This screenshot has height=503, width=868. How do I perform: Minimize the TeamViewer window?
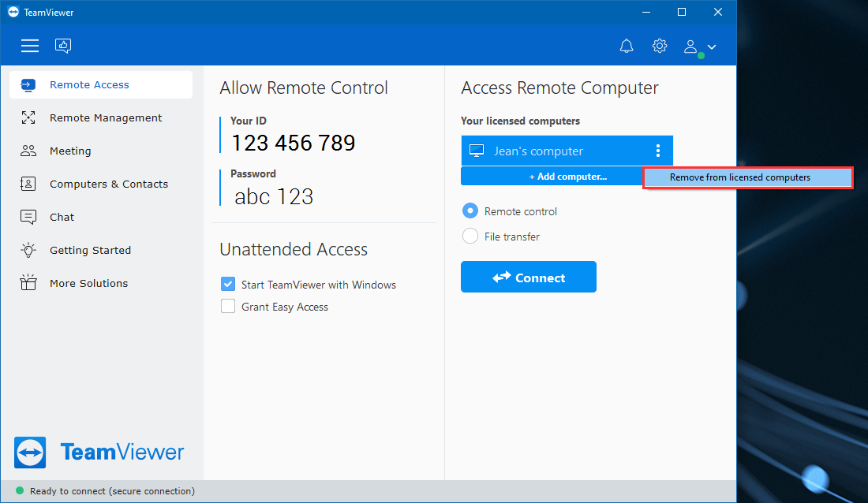pyautogui.click(x=646, y=12)
